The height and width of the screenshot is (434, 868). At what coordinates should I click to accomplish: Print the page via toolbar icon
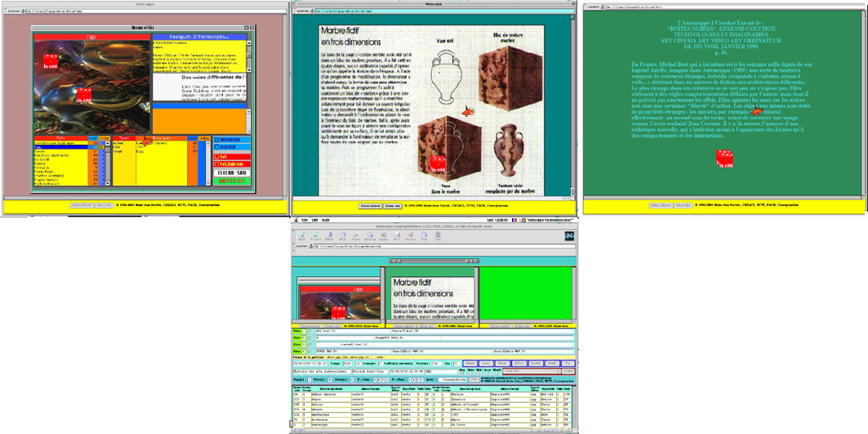[397, 236]
